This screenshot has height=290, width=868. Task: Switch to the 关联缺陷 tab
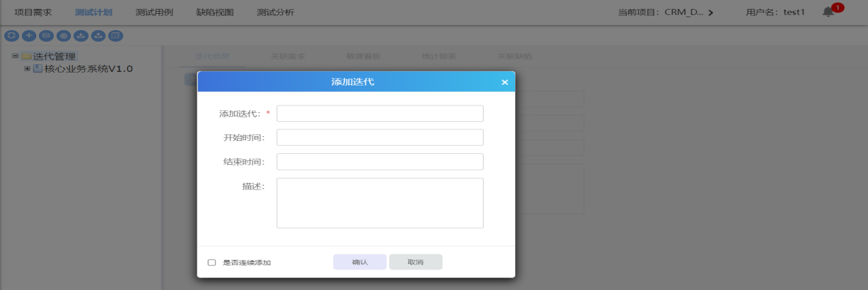pyautogui.click(x=514, y=57)
